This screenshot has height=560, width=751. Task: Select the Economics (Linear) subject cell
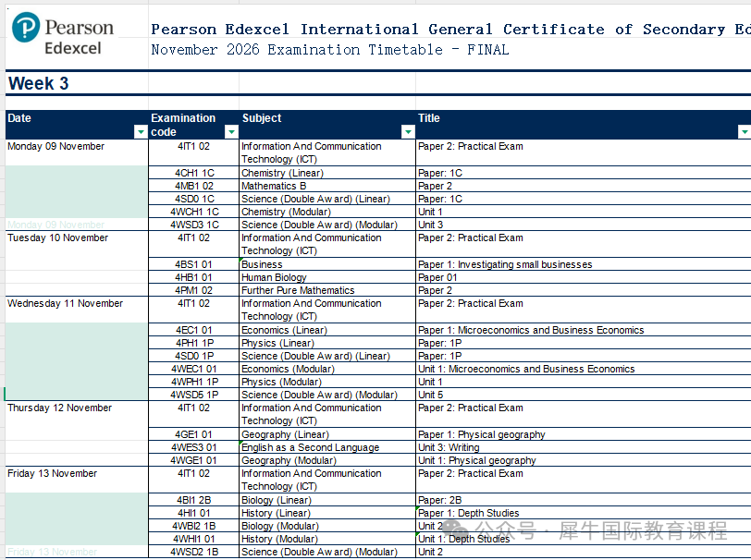(327, 330)
